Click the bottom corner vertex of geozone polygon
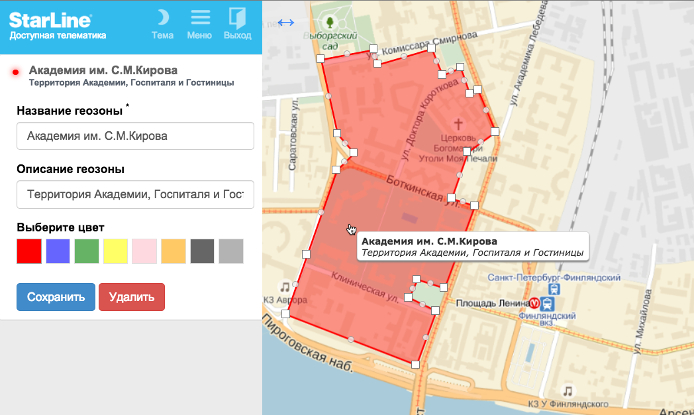The image size is (694, 415). [x=415, y=365]
